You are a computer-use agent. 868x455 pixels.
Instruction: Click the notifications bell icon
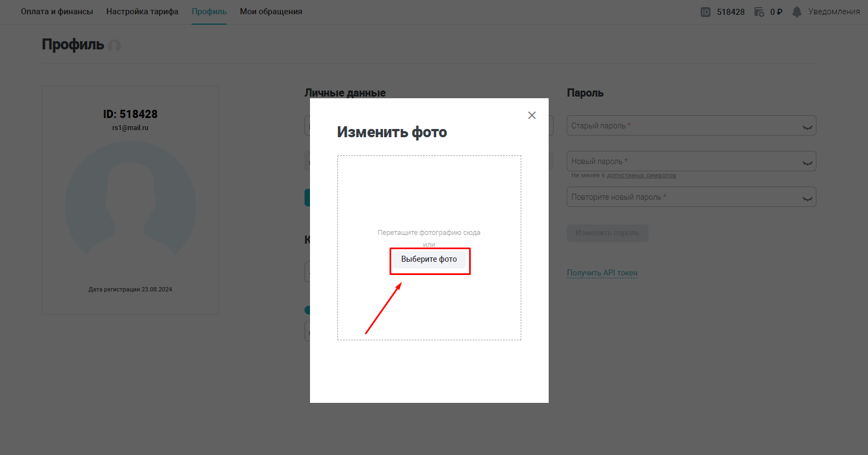coord(797,12)
